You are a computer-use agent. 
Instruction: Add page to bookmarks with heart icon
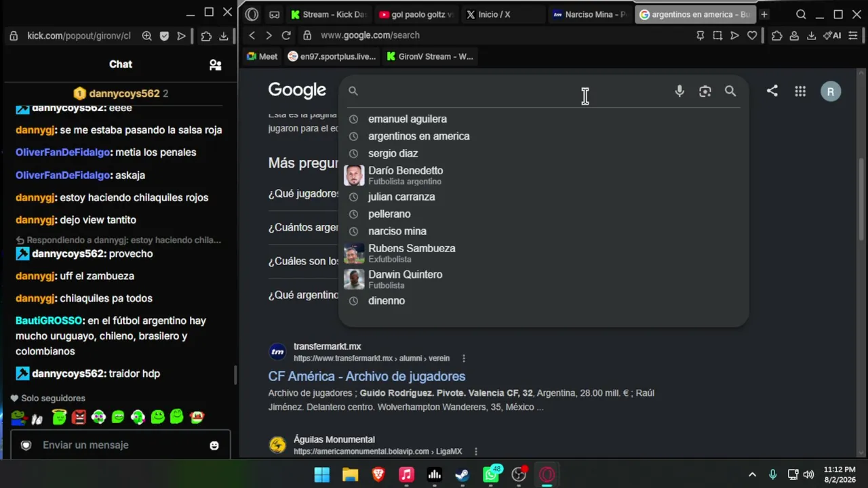pos(752,35)
